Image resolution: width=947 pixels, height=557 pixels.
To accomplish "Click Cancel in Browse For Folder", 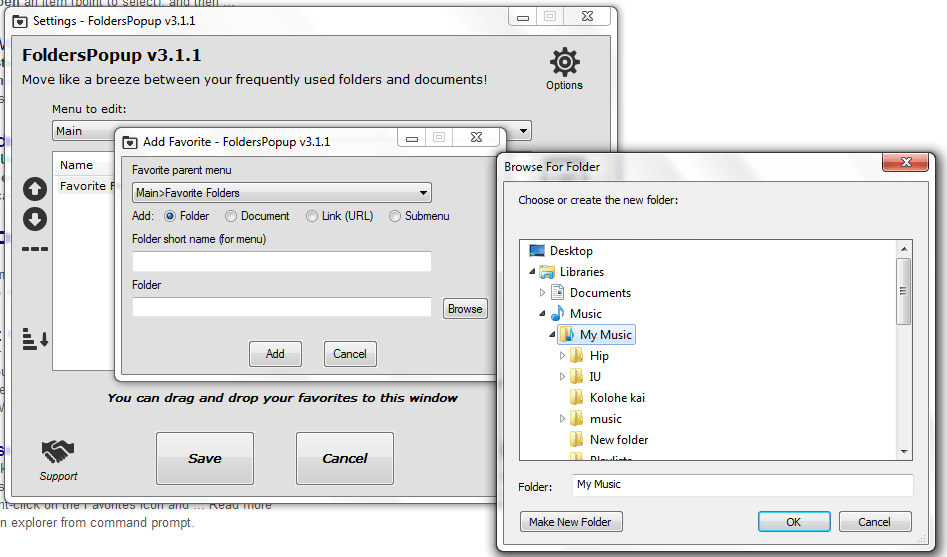I will click(875, 522).
